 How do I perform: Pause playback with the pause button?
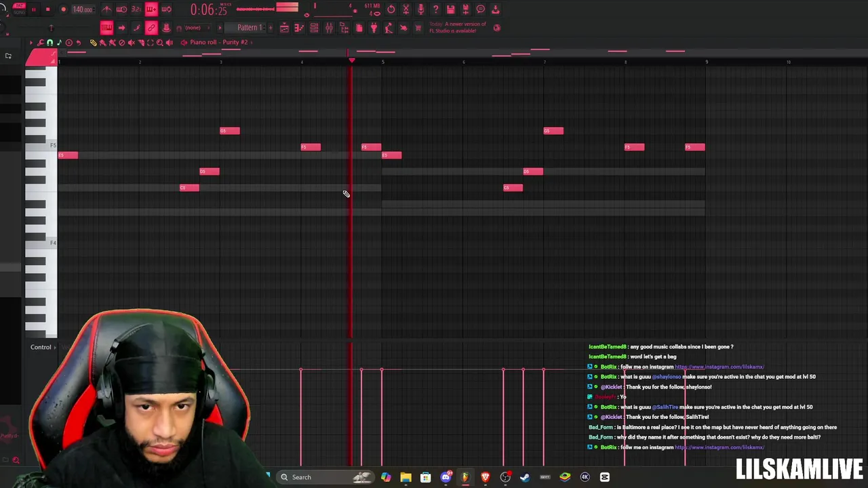click(33, 9)
